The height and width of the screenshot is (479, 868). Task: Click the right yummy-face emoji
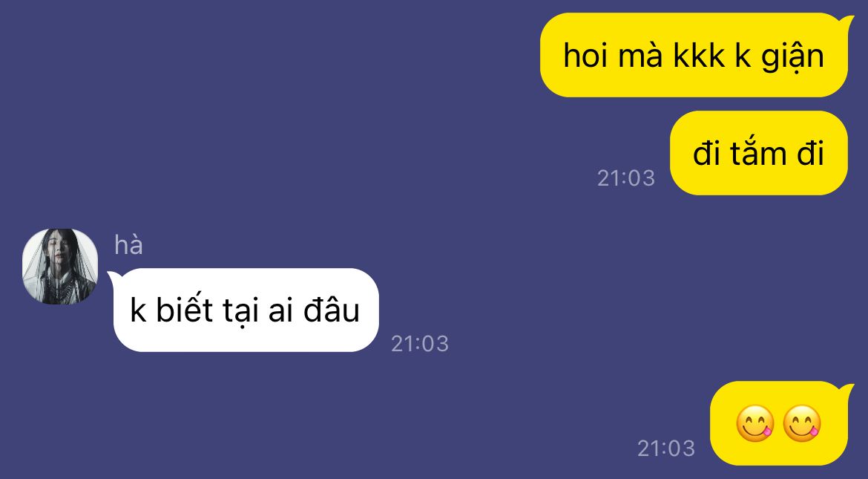pyautogui.click(x=802, y=424)
